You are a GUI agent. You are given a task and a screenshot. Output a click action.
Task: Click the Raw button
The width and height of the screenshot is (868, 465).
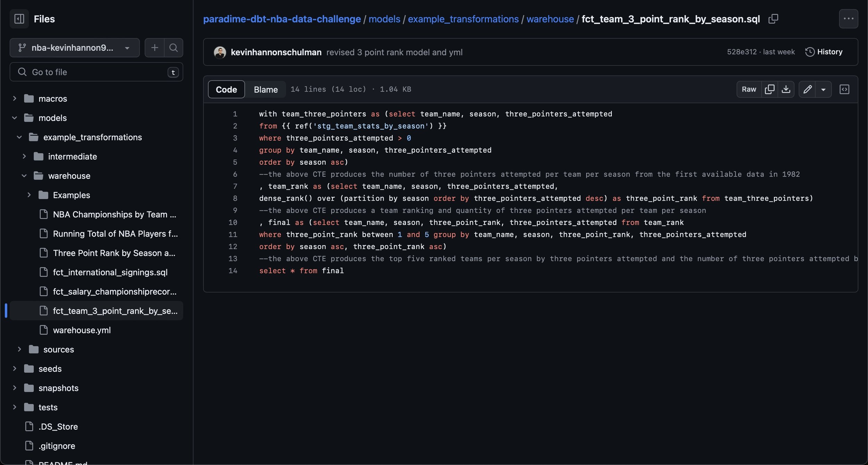click(749, 89)
